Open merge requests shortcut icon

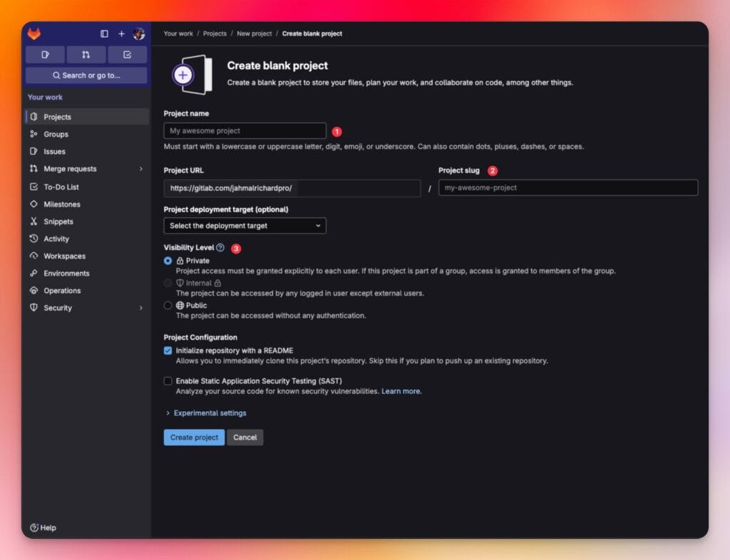tap(86, 55)
